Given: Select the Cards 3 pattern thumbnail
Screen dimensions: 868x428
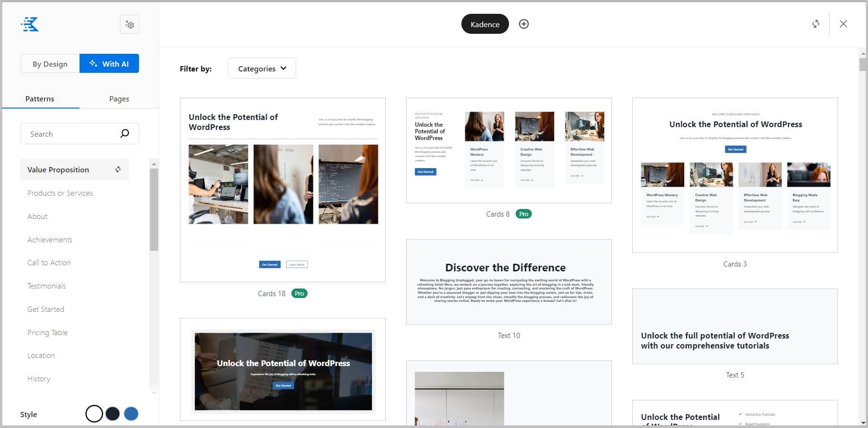Looking at the screenshot, I should (x=735, y=175).
